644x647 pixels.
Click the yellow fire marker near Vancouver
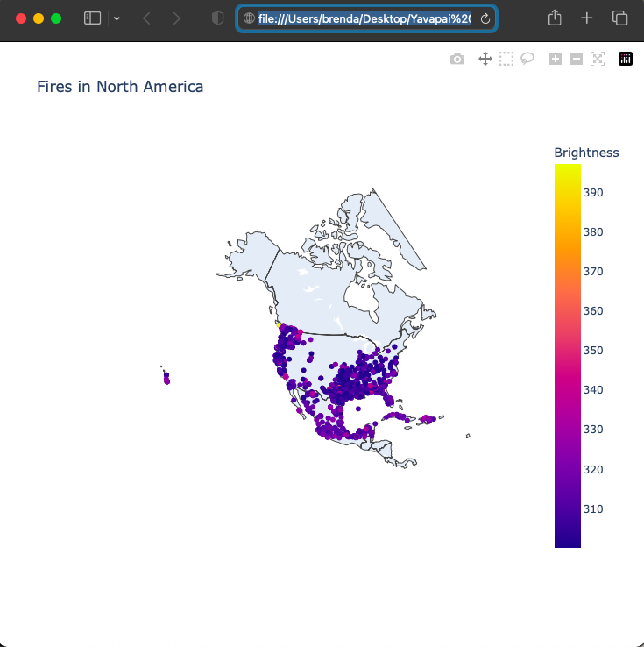(x=279, y=325)
